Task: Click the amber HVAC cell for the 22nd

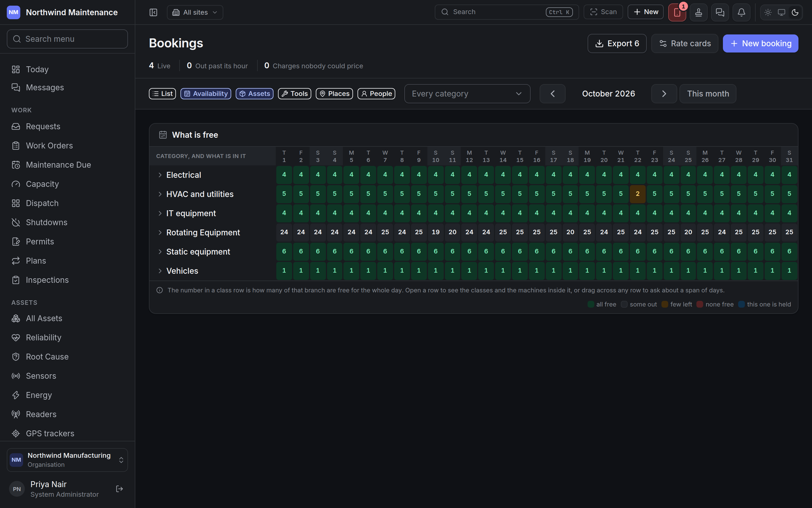Action: pos(637,194)
